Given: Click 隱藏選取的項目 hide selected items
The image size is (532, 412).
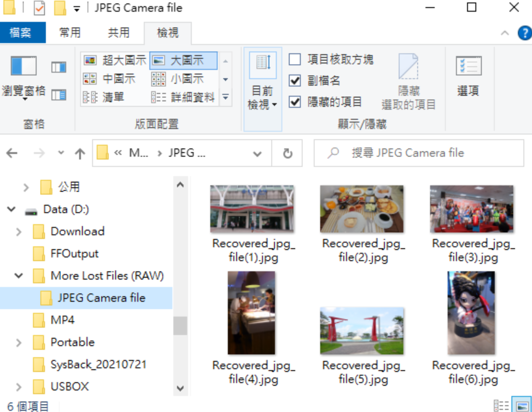Looking at the screenshot, I should [x=408, y=82].
